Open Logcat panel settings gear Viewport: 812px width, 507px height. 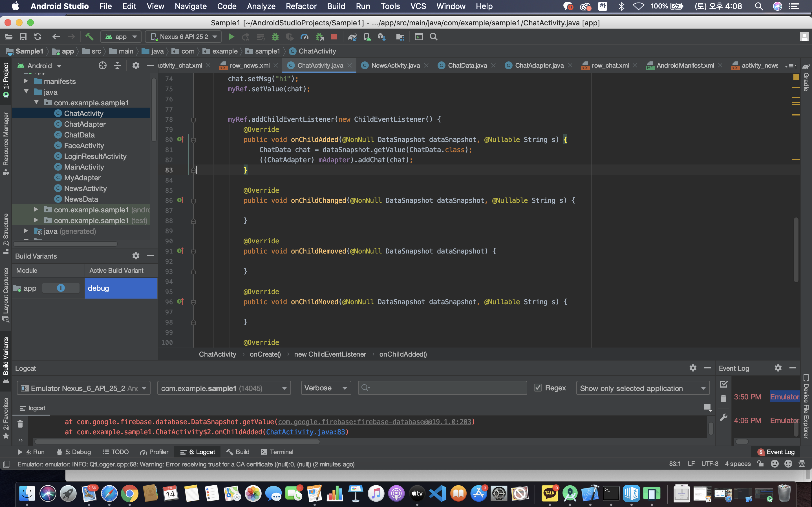[692, 368]
